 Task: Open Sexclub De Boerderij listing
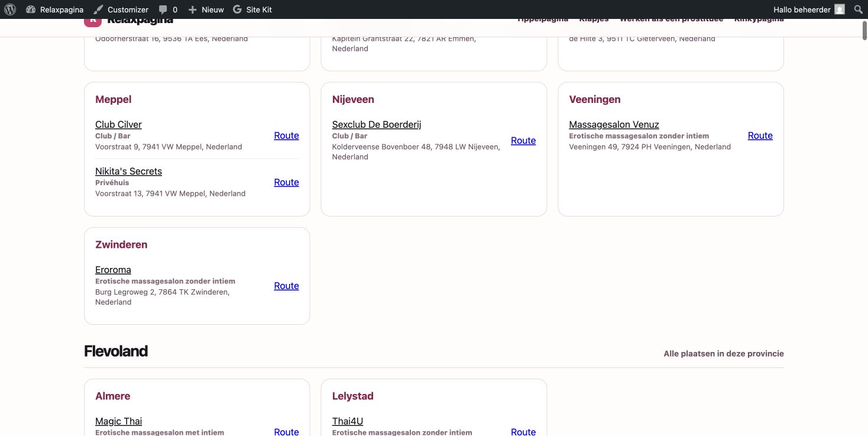[377, 124]
